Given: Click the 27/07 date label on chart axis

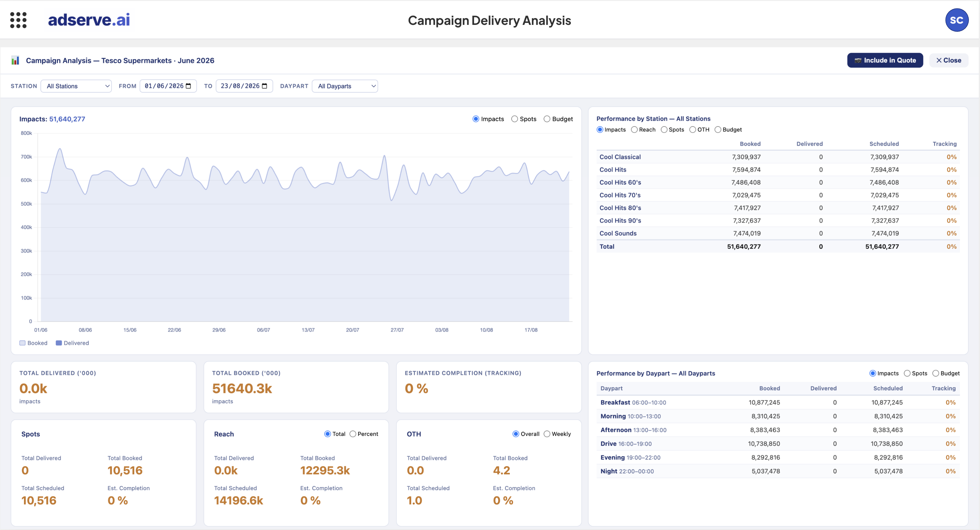Looking at the screenshot, I should point(397,330).
